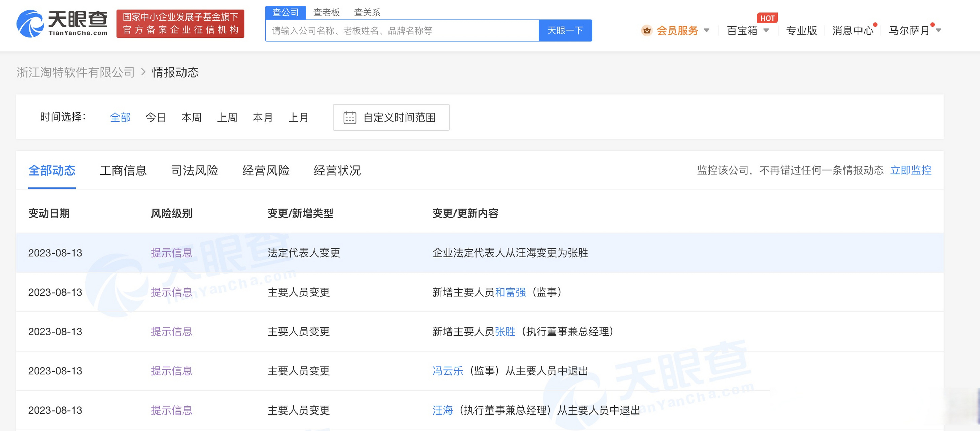Open 张胜 person link
Image resolution: width=980 pixels, height=431 pixels.
(x=505, y=332)
